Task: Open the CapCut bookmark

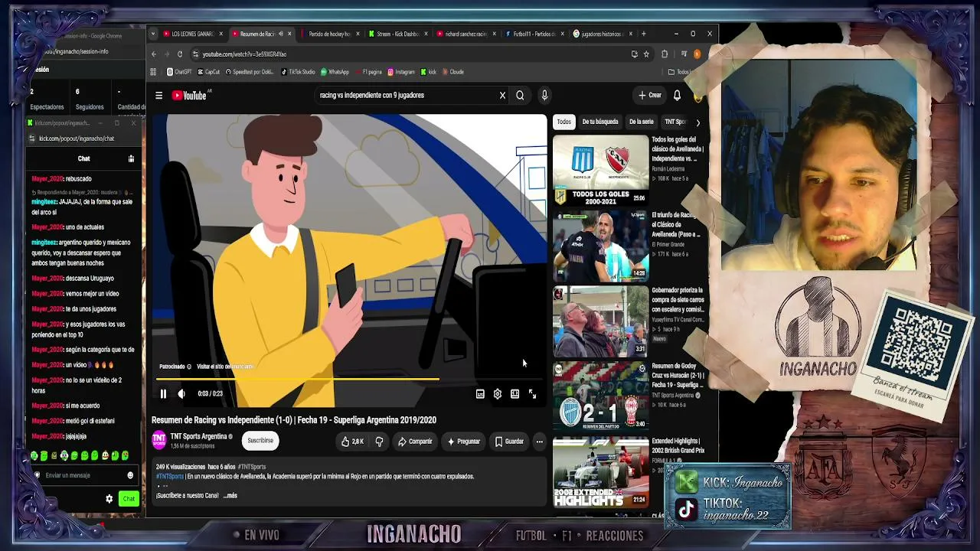Action: click(x=209, y=72)
